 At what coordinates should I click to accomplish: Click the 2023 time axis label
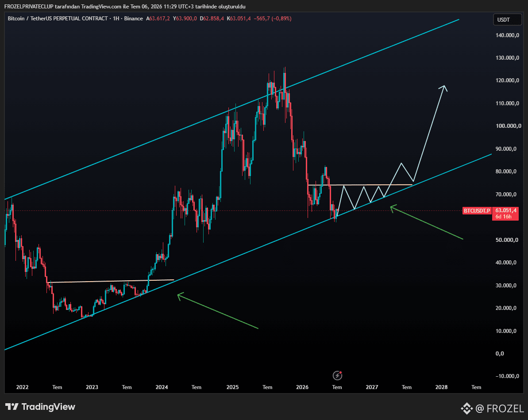pos(92,387)
